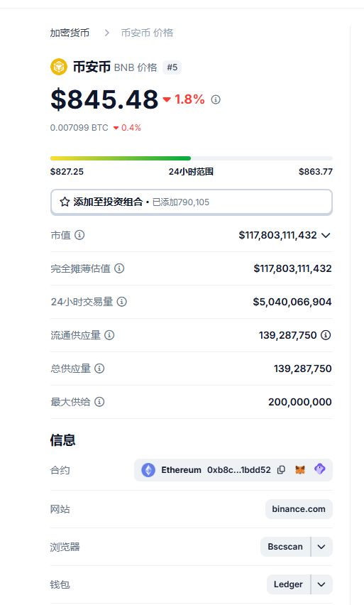
Task: Click the 合约 row label
Action: 60,470
